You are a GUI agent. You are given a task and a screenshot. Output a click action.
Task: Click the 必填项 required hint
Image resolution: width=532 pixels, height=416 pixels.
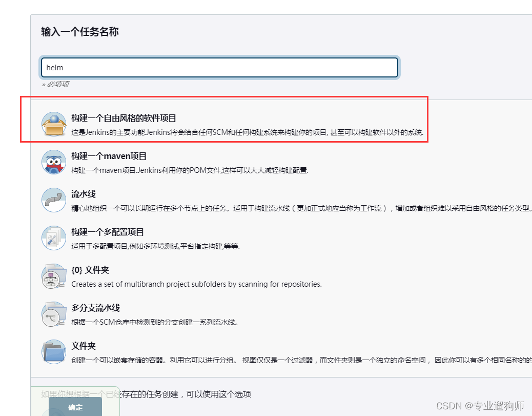pyautogui.click(x=55, y=84)
